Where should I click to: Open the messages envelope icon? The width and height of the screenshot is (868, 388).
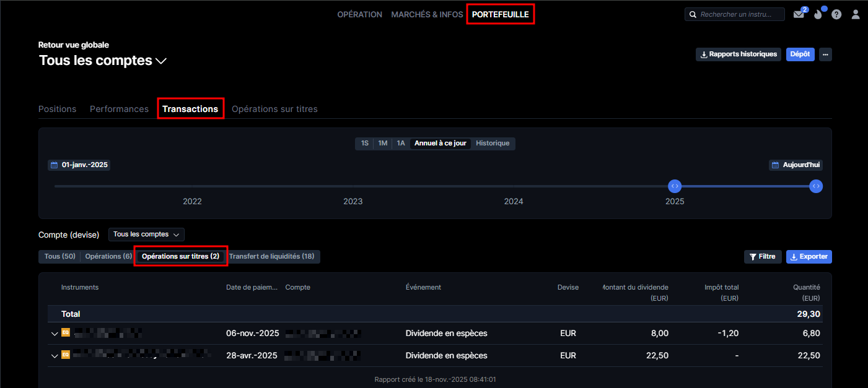pos(799,15)
